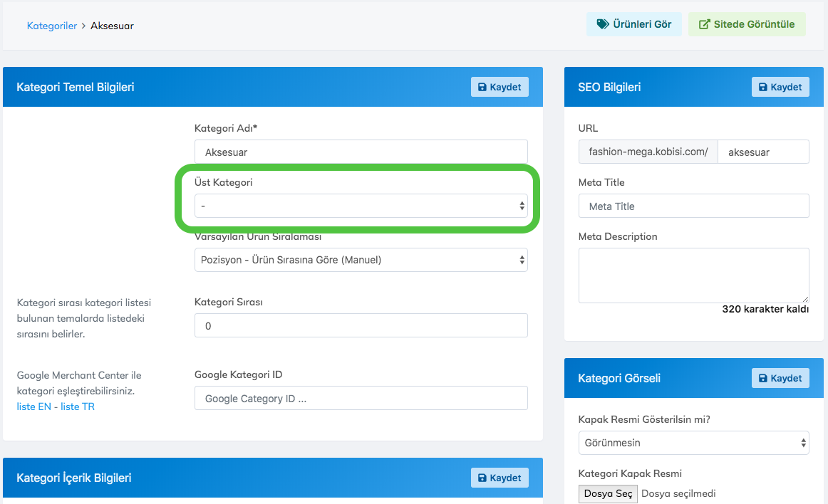The image size is (828, 504).
Task: Go to Kategoriler breadcrumb link
Action: pos(51,26)
